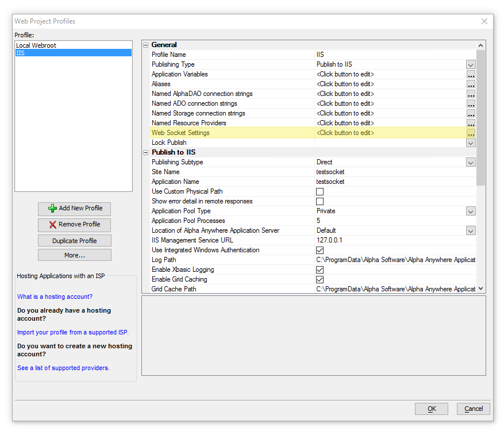Click the Log Path value field
Screen dimensions: 504x431
coord(395,260)
